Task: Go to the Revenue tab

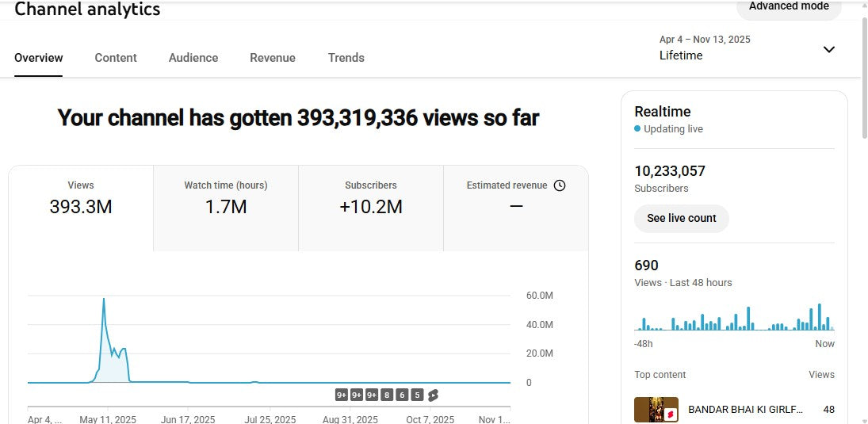Action: tap(273, 58)
